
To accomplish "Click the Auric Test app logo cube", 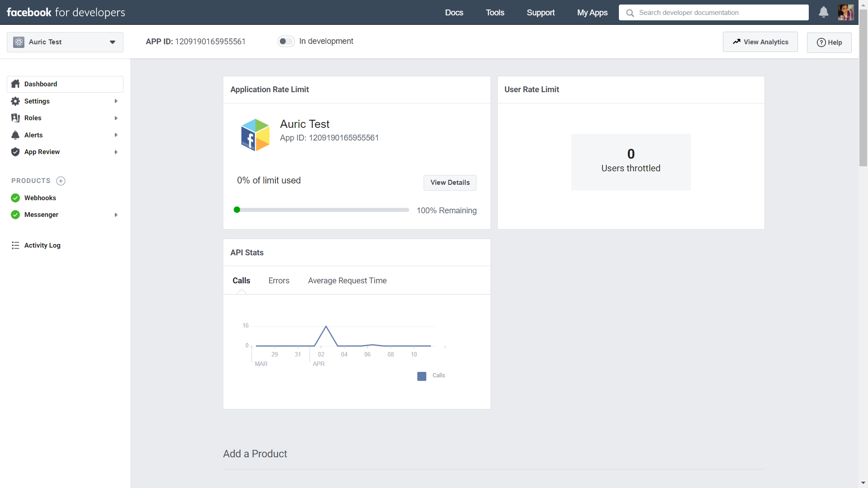I will (x=255, y=135).
